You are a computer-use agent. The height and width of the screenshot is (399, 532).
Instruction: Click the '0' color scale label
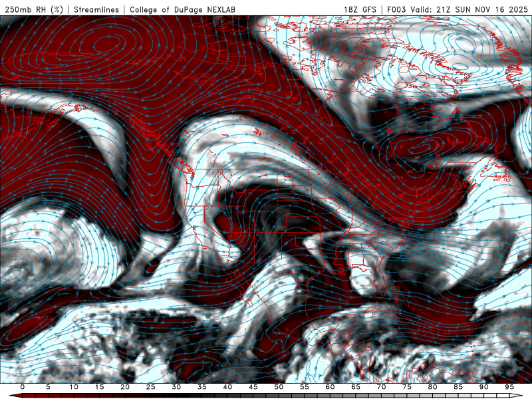point(23,387)
